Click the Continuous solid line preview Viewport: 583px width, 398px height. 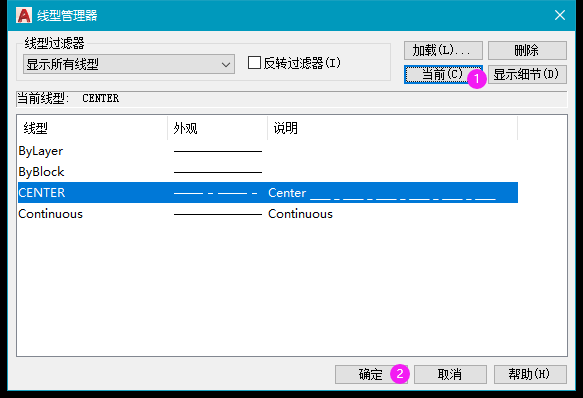[x=218, y=214]
